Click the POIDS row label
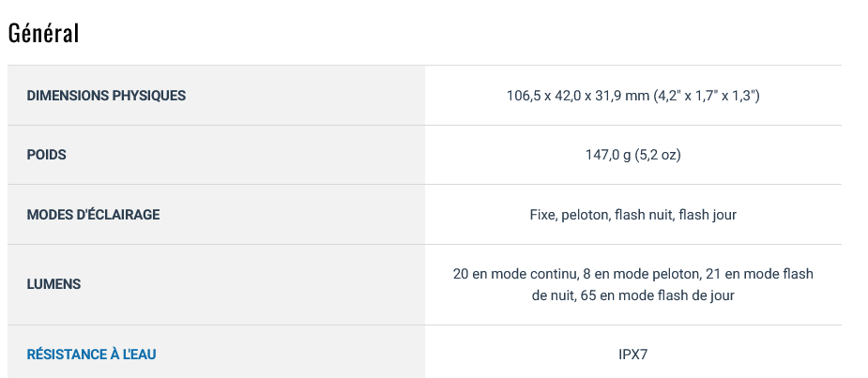Viewport: 868px width, 378px height. tap(47, 155)
